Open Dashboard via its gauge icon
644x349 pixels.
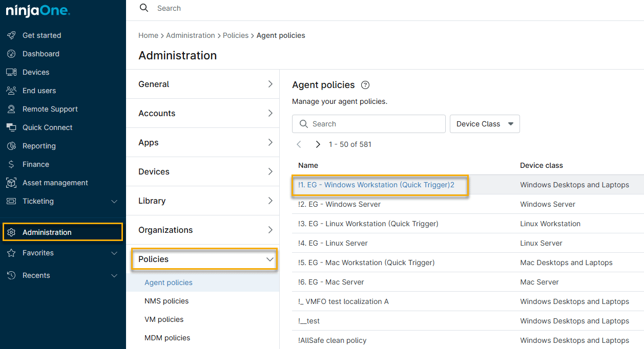click(11, 54)
